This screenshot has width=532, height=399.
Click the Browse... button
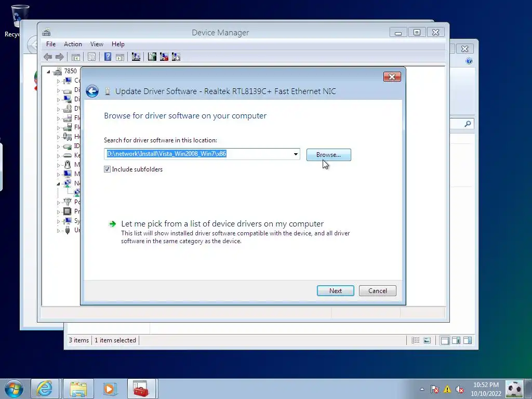329,155
